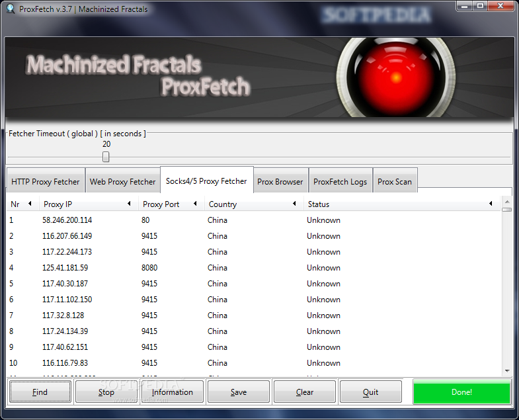Switch to the Web Proxy Fetcher tab
Viewport: 519px width, 420px height.
tap(122, 181)
